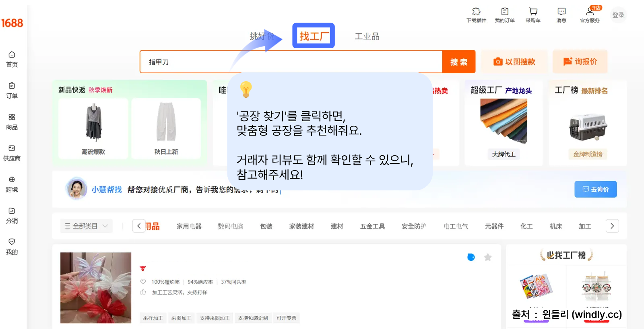
Task: Open the 秋日上新 product thumbnail
Action: coord(166,128)
